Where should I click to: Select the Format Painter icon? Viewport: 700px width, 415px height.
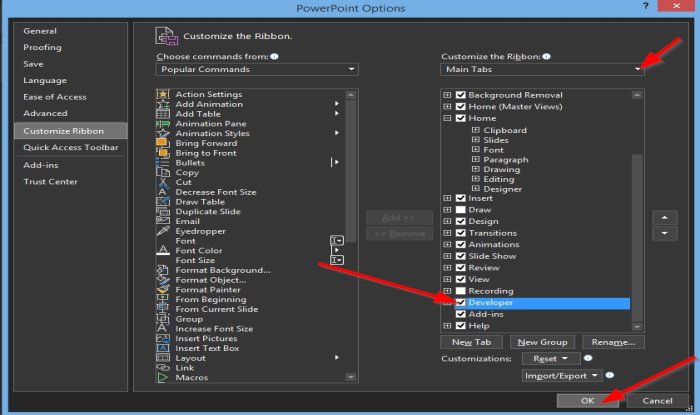163,290
